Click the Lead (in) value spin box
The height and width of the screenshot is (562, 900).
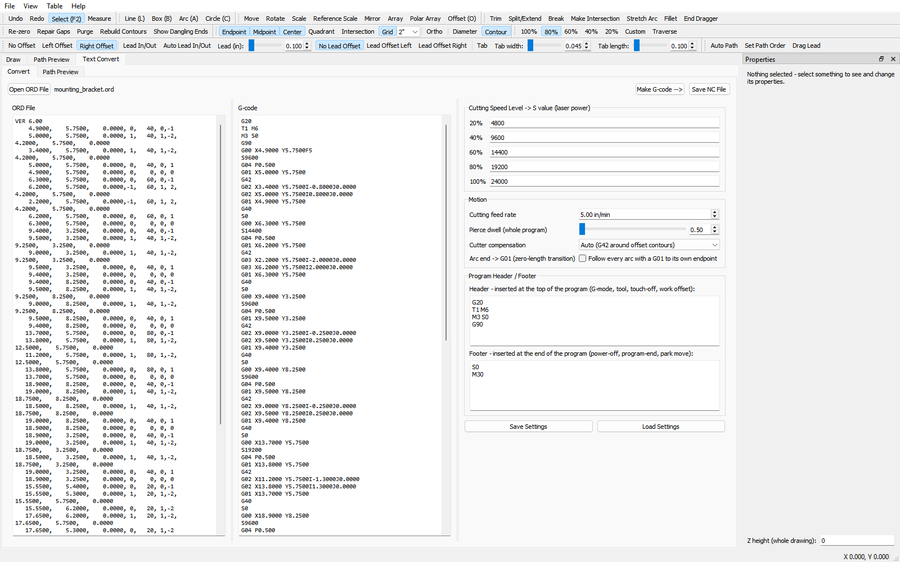click(x=298, y=45)
